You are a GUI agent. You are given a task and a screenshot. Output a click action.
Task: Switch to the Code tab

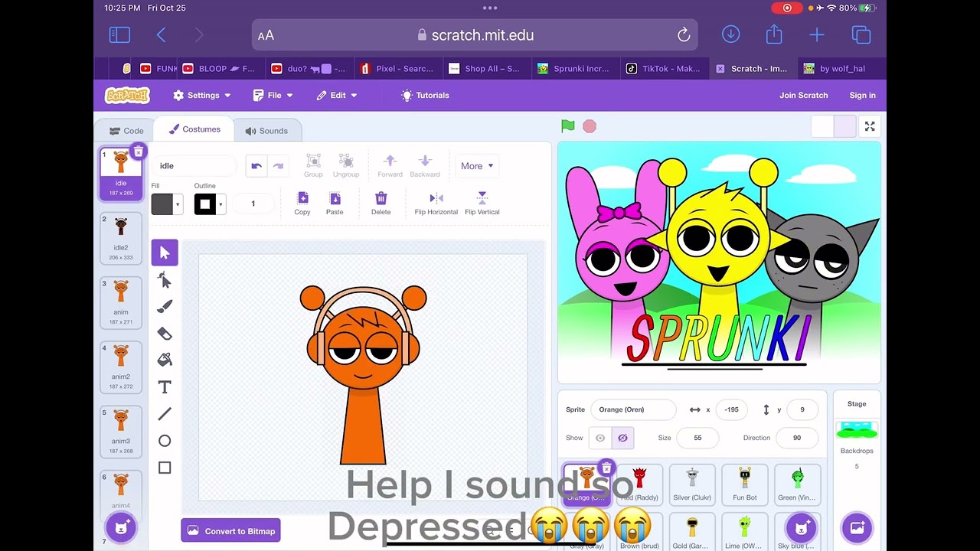point(126,131)
